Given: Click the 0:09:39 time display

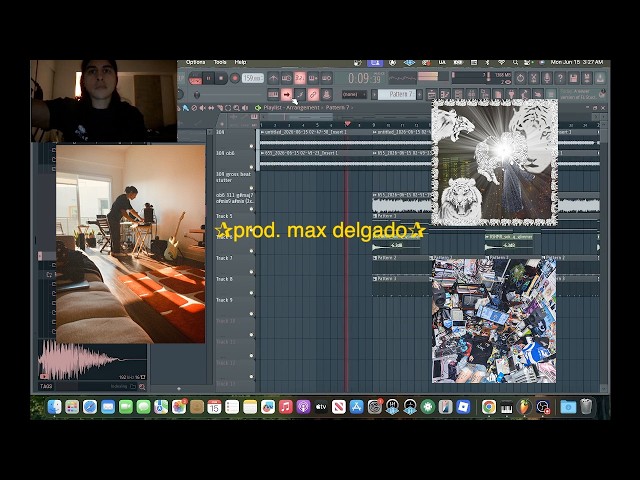Looking at the screenshot, I should tap(364, 78).
